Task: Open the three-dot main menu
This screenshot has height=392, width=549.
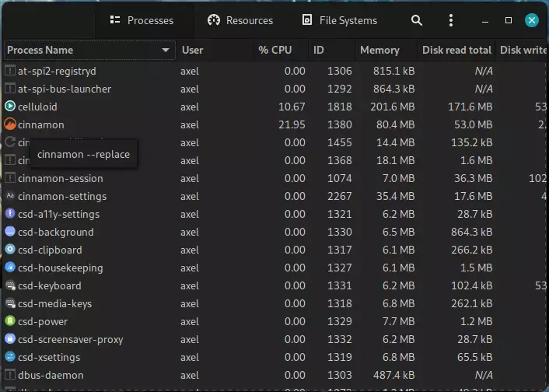Action: pos(451,20)
